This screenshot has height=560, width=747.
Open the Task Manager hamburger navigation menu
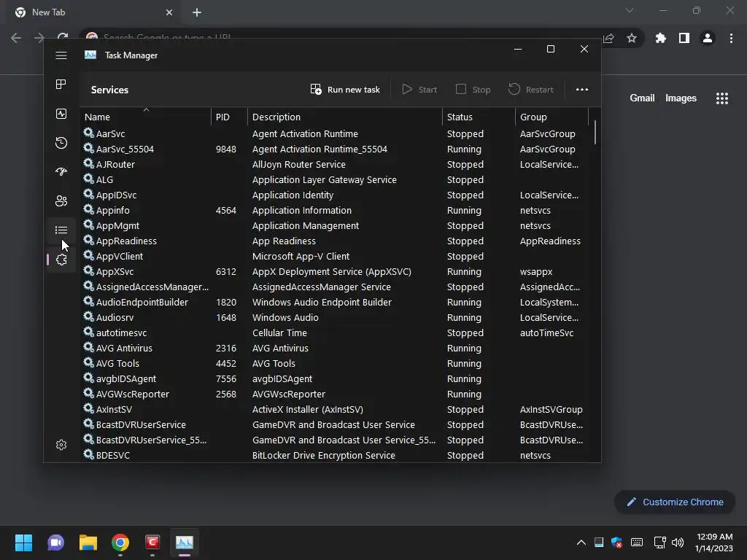coord(61,55)
